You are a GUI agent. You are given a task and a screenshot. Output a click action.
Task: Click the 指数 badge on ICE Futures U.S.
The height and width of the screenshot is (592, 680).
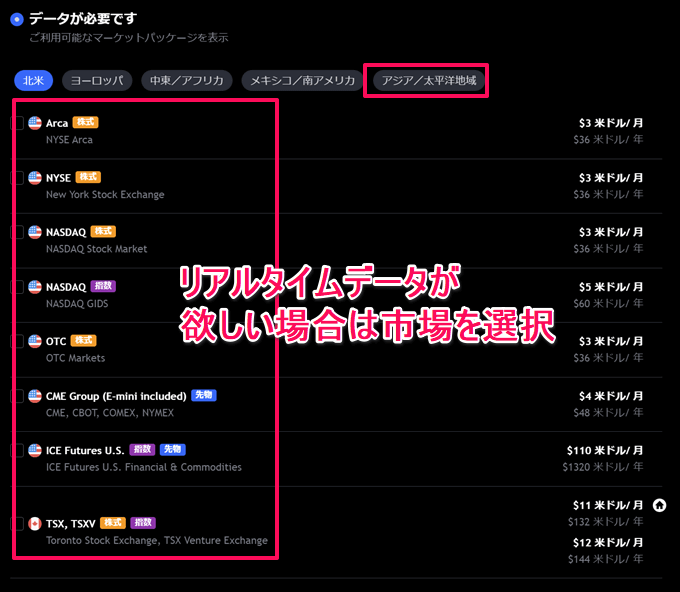pyautogui.click(x=142, y=450)
